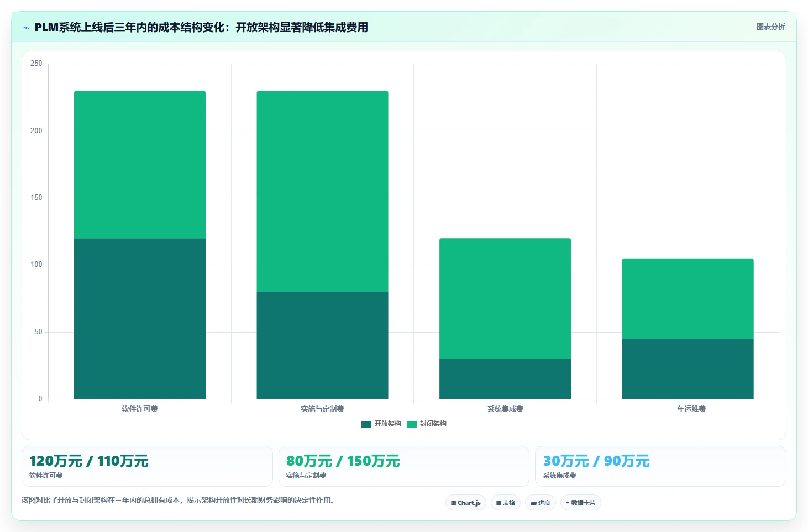Click the 50 y-axis tick label
Viewport: 808px width, 532px height.
tap(38, 332)
